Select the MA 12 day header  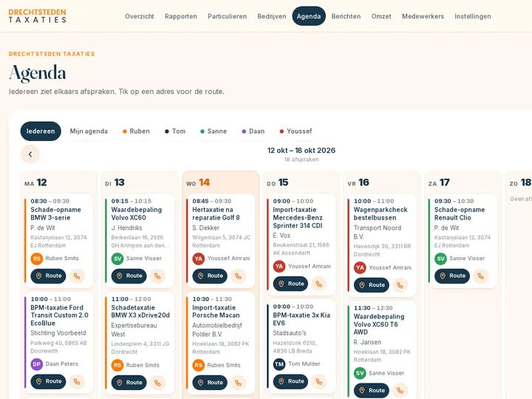[35, 183]
